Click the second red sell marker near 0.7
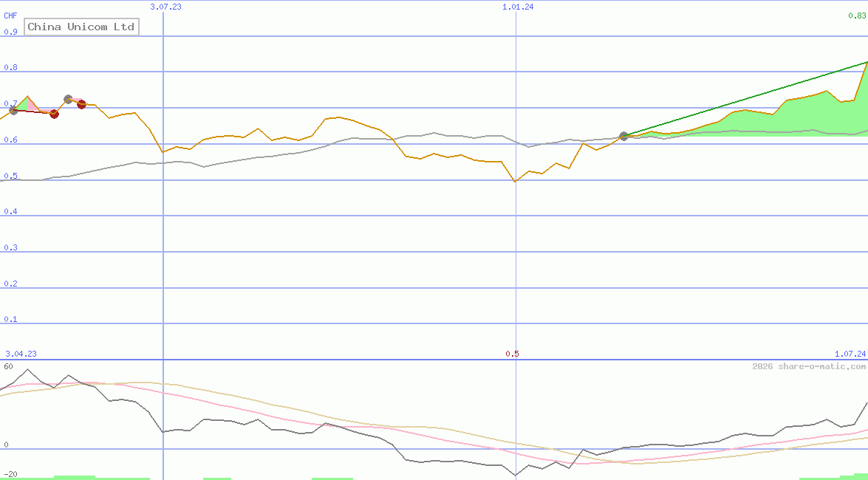868x480 pixels. [82, 104]
